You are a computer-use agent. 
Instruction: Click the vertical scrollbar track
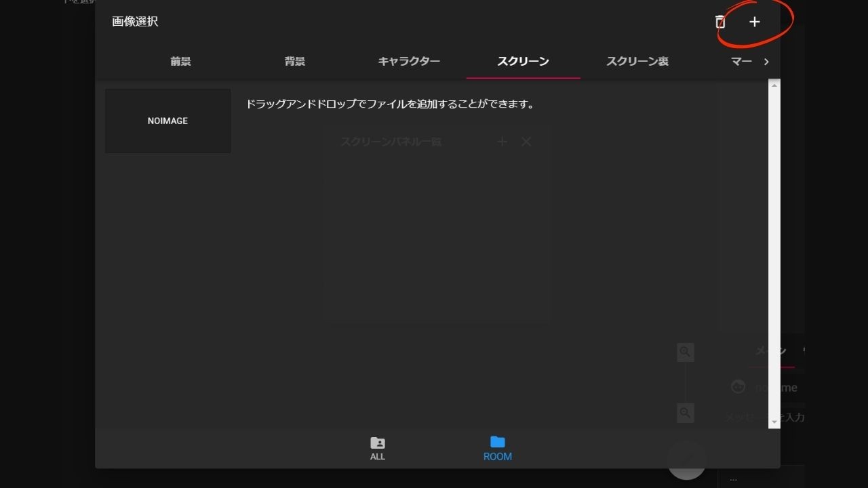[774, 253]
